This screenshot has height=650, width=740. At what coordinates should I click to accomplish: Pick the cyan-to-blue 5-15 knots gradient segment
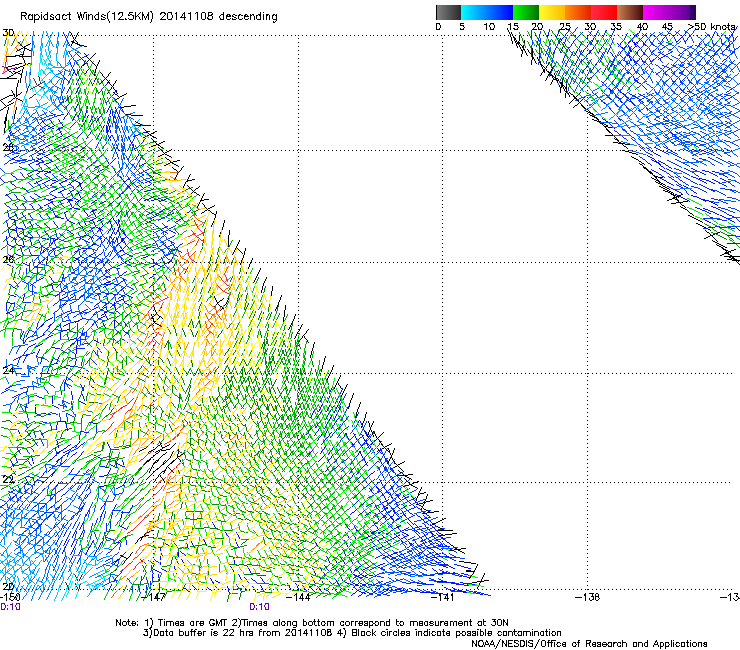point(487,12)
